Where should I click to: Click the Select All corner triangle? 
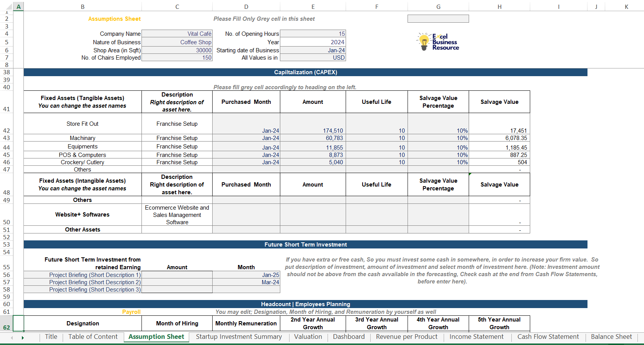click(x=8, y=7)
